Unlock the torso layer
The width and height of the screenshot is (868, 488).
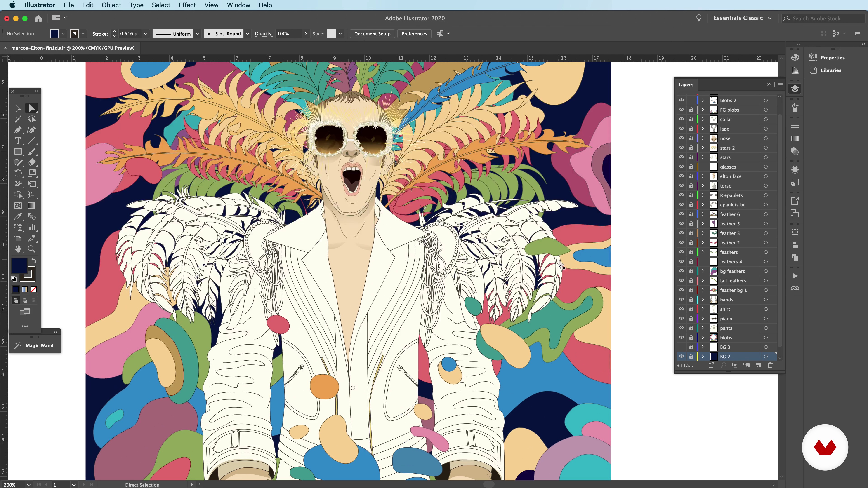(691, 185)
